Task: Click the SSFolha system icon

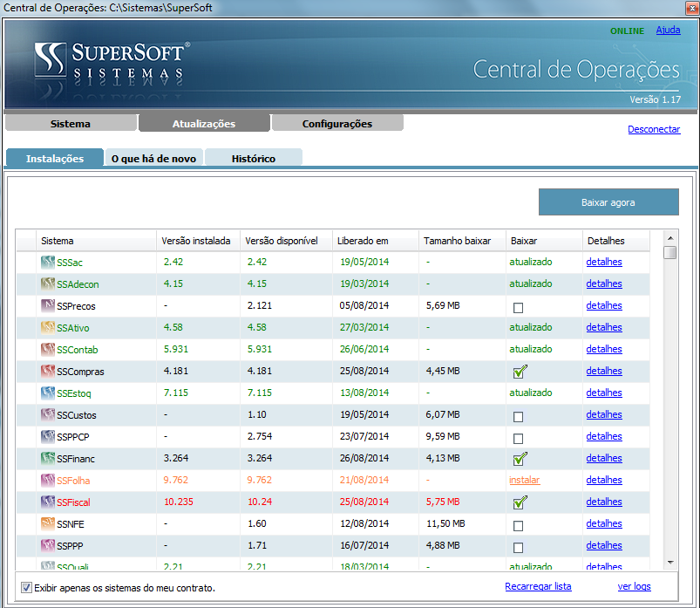Action: 48,481
